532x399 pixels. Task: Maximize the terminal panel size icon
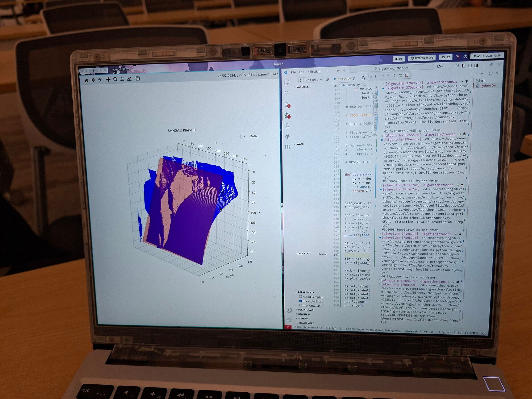[x=491, y=73]
